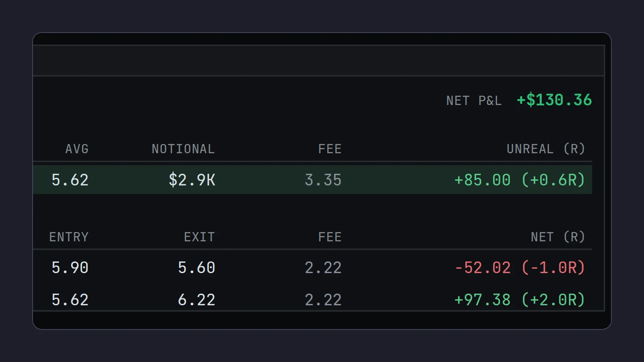Click the 5.62 average price in highlighted row
This screenshot has width=644, height=362.
pyautogui.click(x=70, y=180)
